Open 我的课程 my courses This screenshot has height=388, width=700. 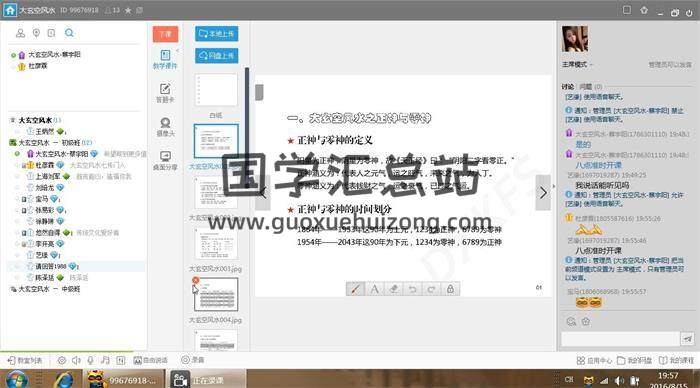(x=676, y=360)
